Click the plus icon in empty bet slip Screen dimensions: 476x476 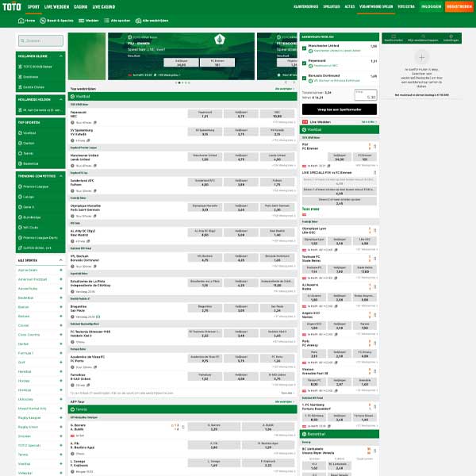pos(421,57)
